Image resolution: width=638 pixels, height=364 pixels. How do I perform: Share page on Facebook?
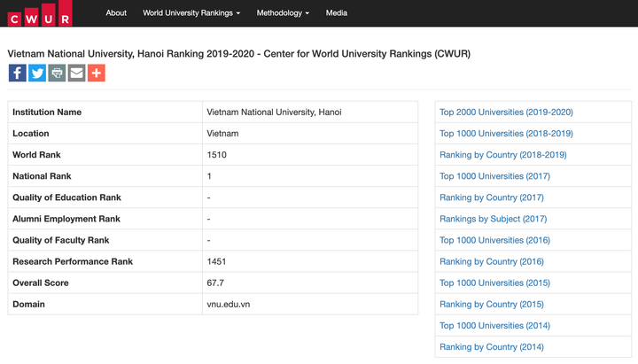17,74
